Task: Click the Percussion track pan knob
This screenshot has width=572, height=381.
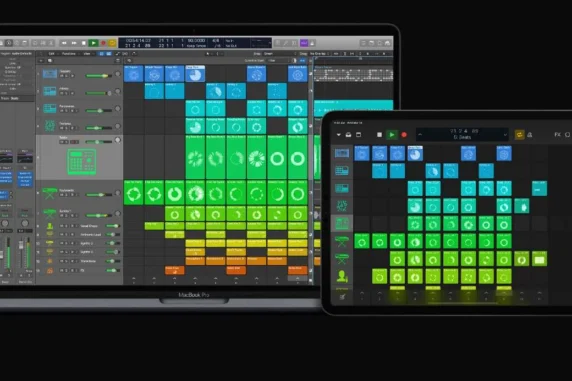Action: point(117,108)
